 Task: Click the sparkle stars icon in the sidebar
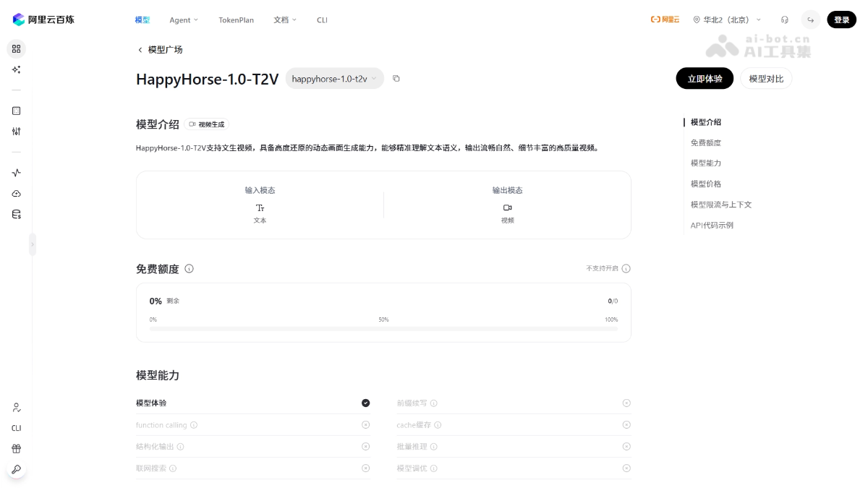[16, 69]
